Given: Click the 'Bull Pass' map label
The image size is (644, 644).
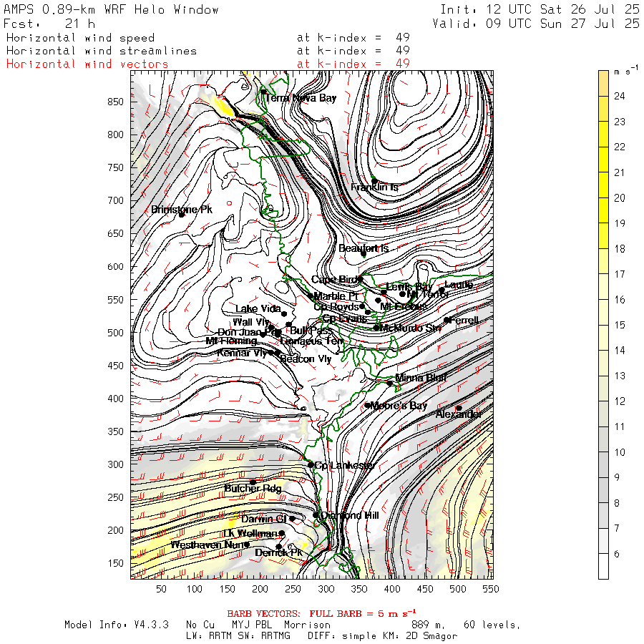Looking at the screenshot, I should (311, 330).
